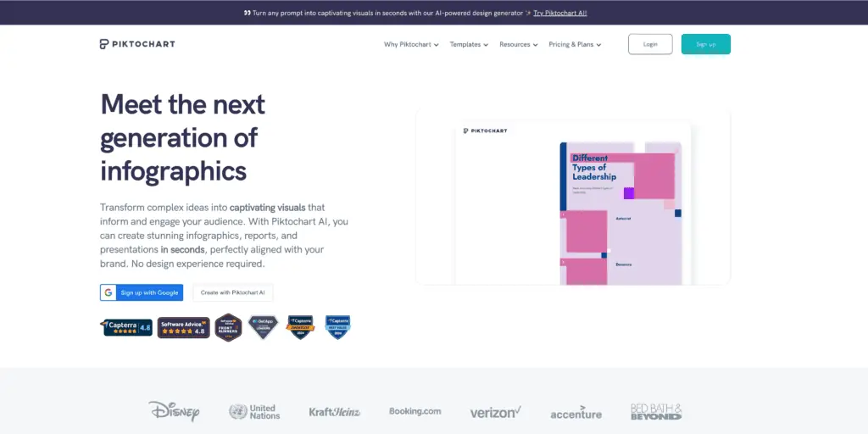Expand the Why Piktochart dropdown
The width and height of the screenshot is (868, 434).
(411, 44)
